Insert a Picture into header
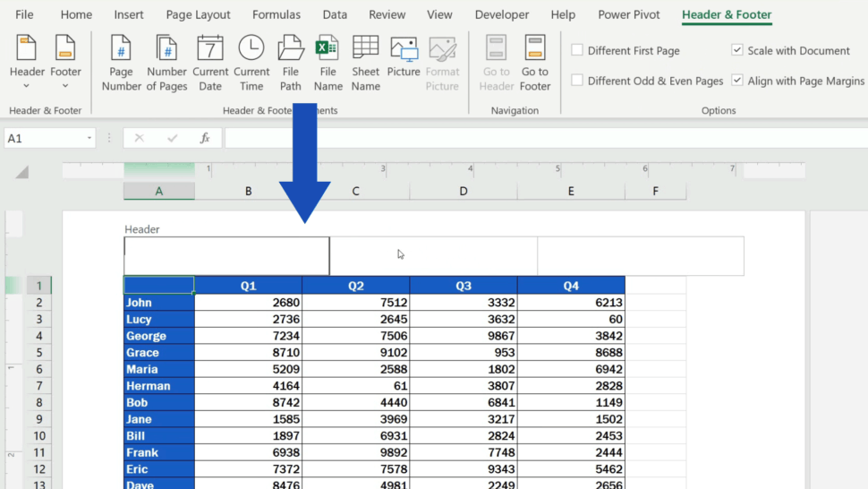Viewport: 868px width, 489px height. 404,57
